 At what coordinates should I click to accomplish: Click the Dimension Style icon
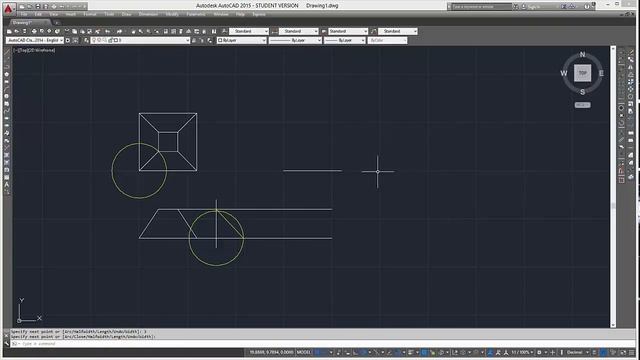[x=274, y=31]
